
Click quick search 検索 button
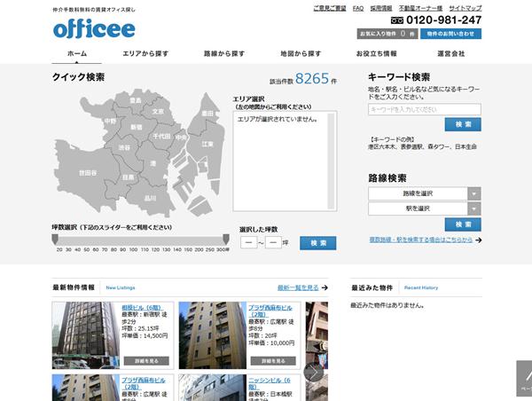click(318, 243)
